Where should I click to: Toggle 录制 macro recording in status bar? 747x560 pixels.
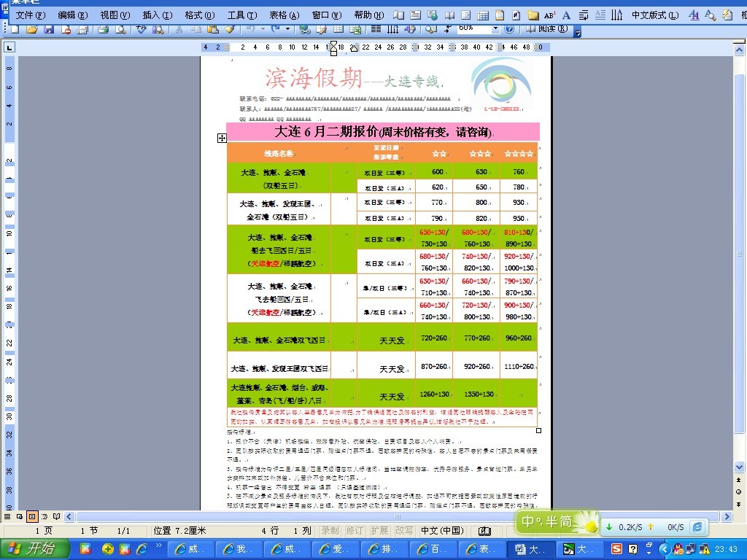330,531
